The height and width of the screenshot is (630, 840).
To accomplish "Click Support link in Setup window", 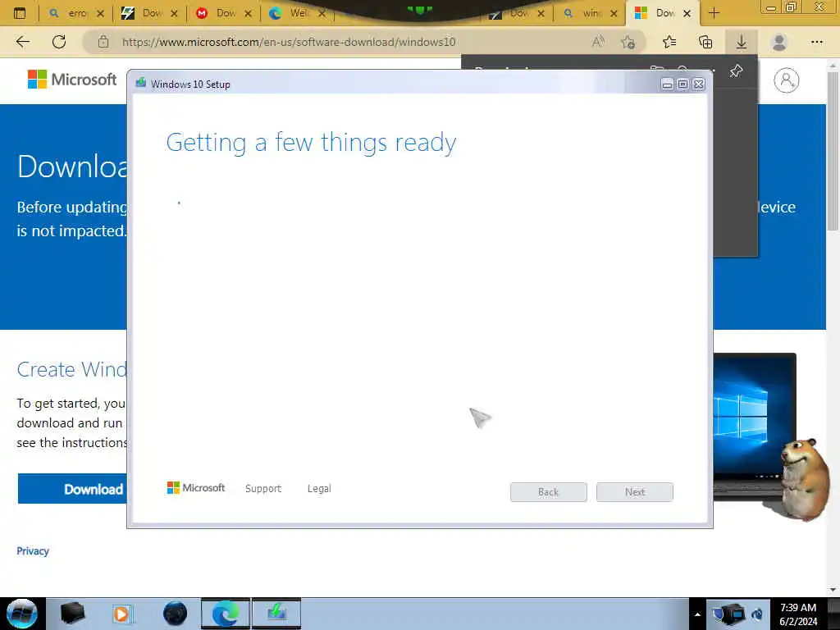I will tap(263, 489).
